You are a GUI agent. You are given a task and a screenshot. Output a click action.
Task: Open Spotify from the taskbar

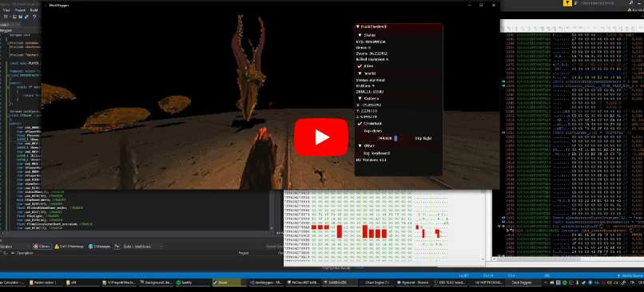(x=193, y=282)
